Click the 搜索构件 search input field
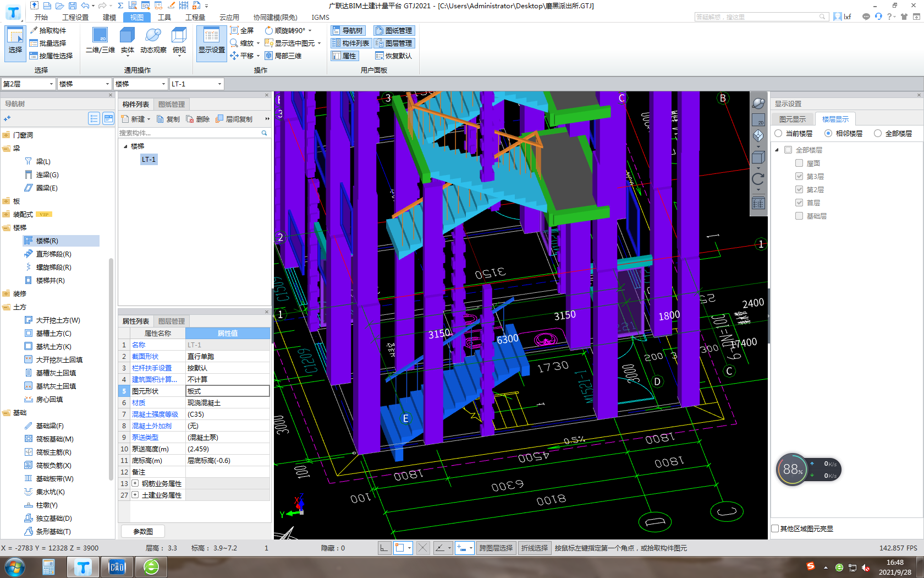 click(x=189, y=133)
